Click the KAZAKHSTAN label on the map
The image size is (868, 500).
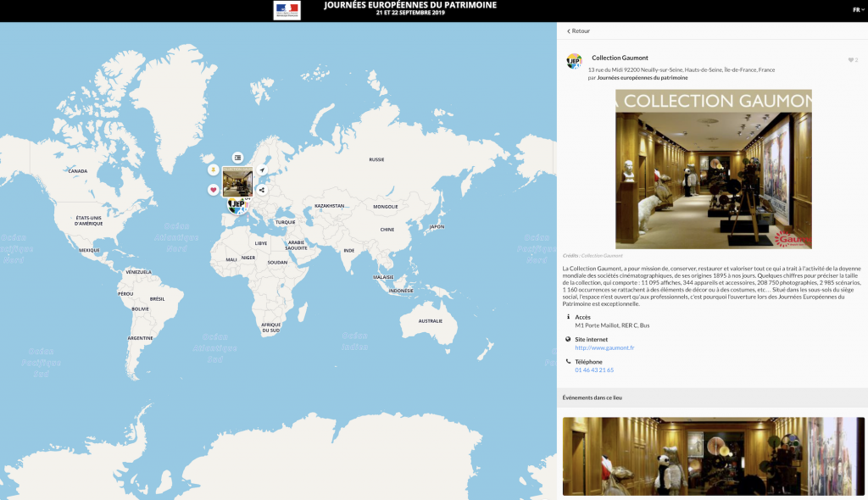pyautogui.click(x=330, y=206)
